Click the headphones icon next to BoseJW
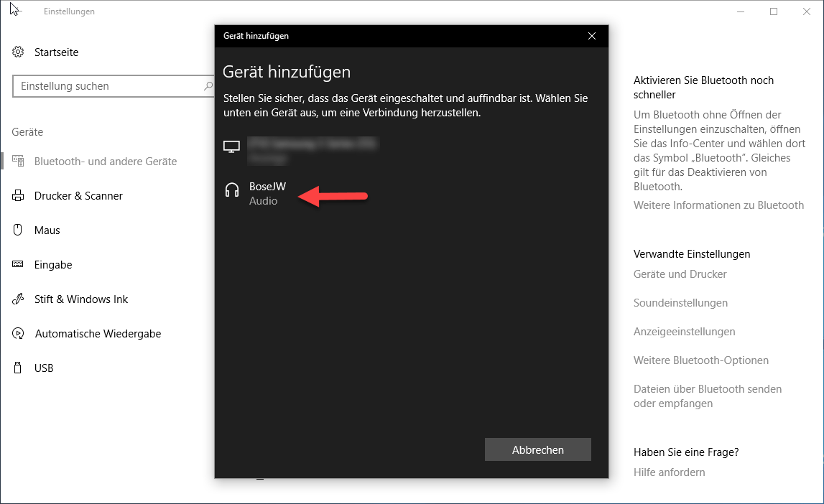This screenshot has height=504, width=824. [x=231, y=190]
